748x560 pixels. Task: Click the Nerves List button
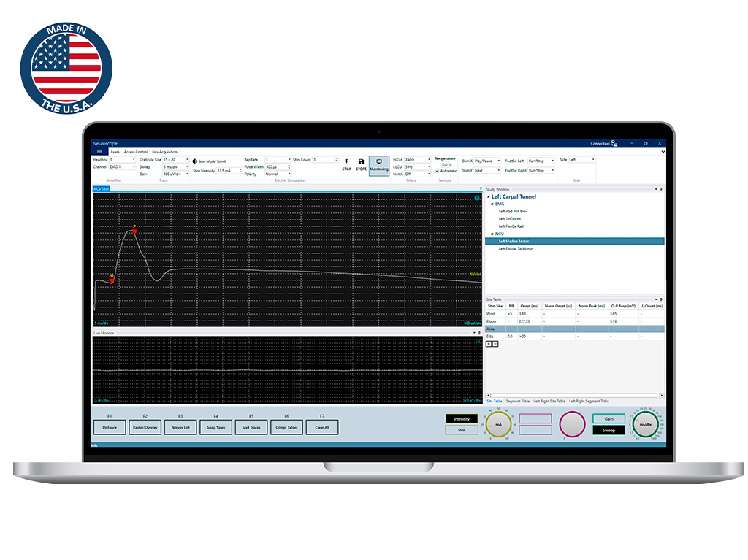pos(180,427)
